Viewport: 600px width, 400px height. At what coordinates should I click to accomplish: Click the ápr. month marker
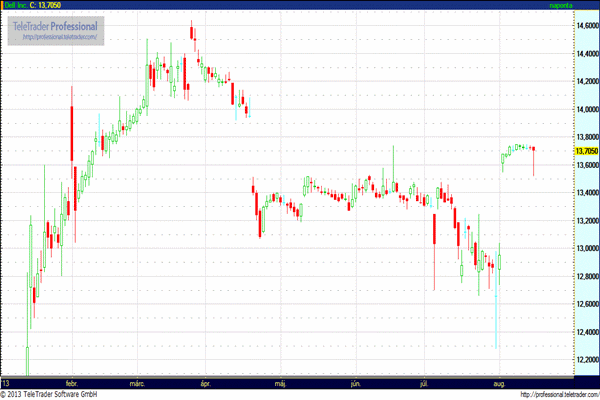click(x=206, y=383)
